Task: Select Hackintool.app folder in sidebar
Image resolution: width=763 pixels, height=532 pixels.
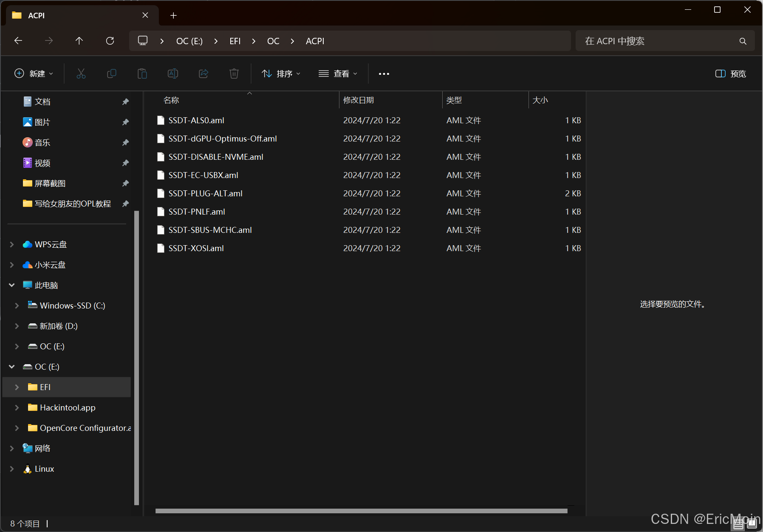Action: tap(68, 407)
